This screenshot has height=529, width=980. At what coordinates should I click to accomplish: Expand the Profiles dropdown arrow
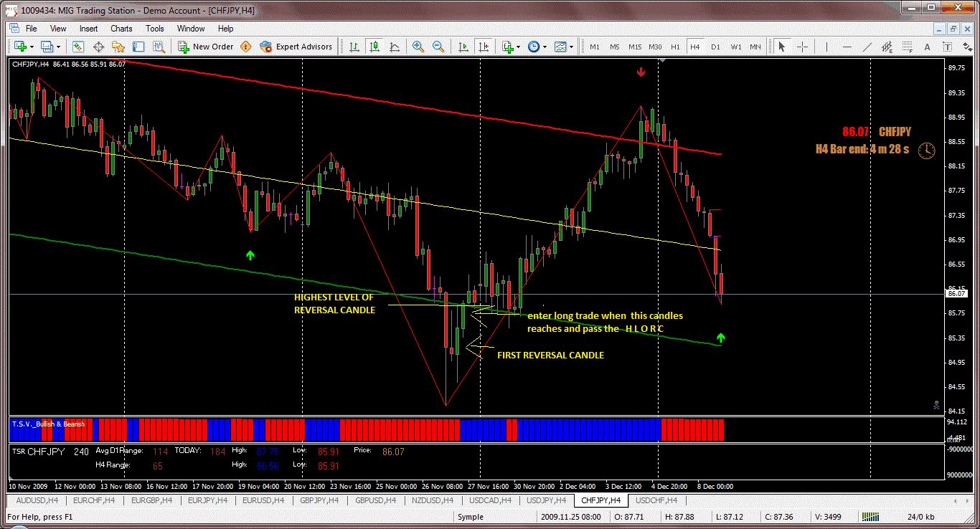pos(59,47)
